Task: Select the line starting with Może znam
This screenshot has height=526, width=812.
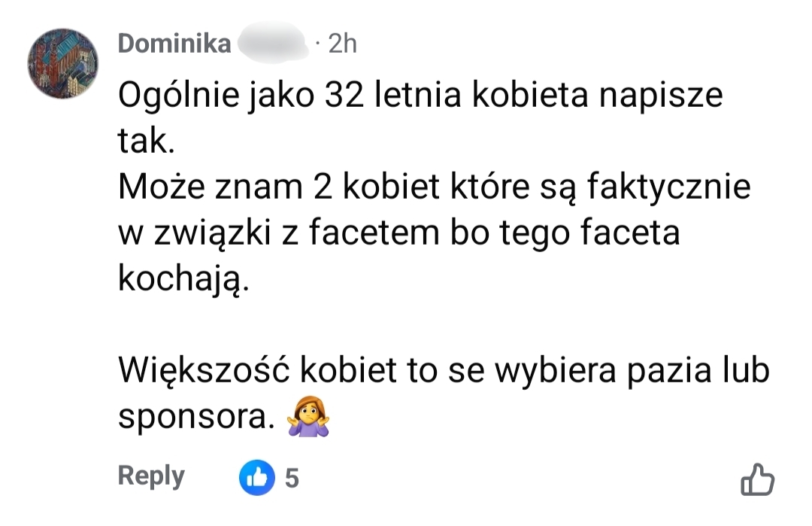Action: click(434, 187)
